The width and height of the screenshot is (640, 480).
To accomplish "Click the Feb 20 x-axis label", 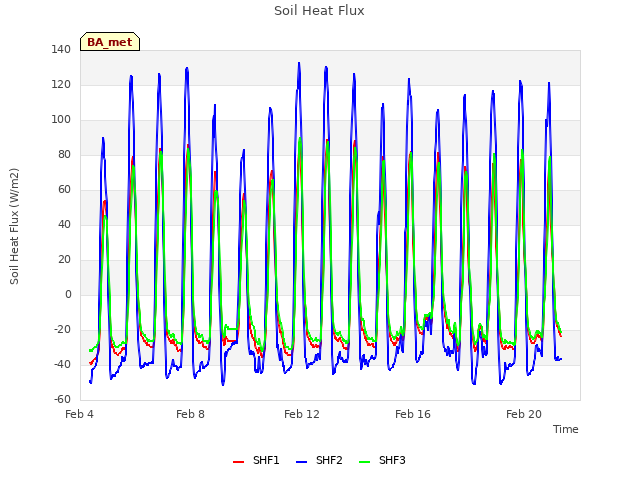I will pos(524,414).
